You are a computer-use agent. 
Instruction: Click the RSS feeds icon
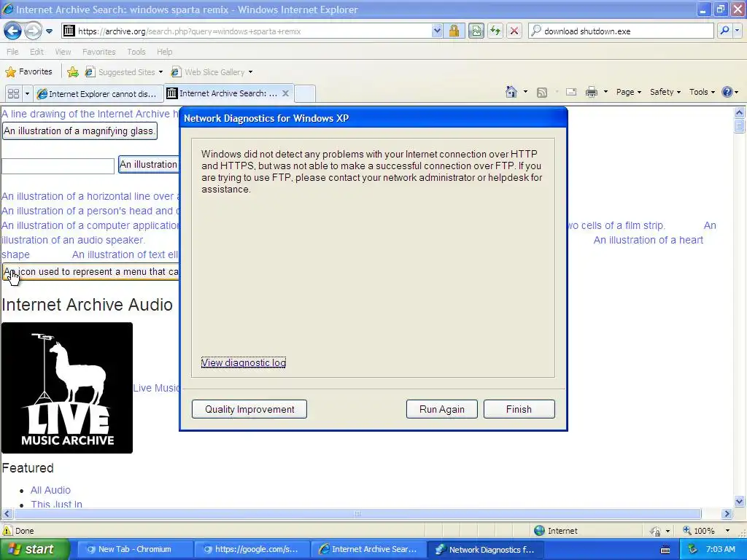pos(542,93)
